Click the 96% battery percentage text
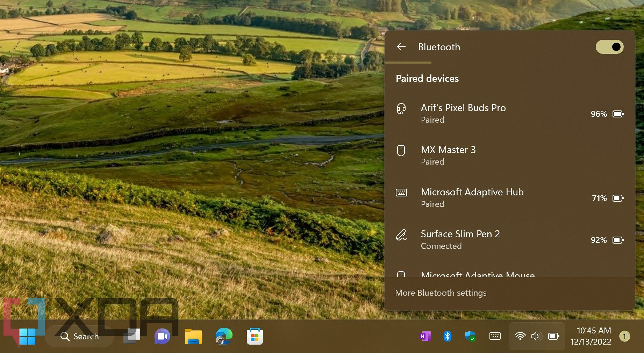 pyautogui.click(x=599, y=114)
